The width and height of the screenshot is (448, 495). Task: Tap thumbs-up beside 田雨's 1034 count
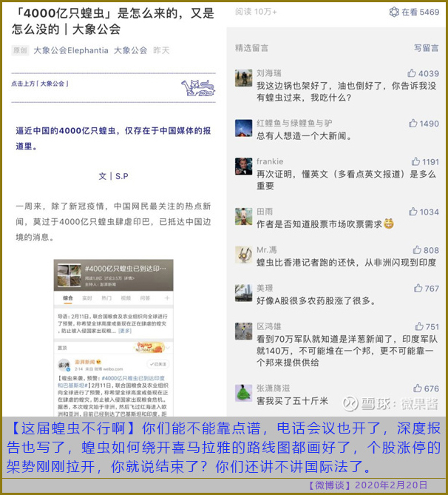(x=413, y=212)
